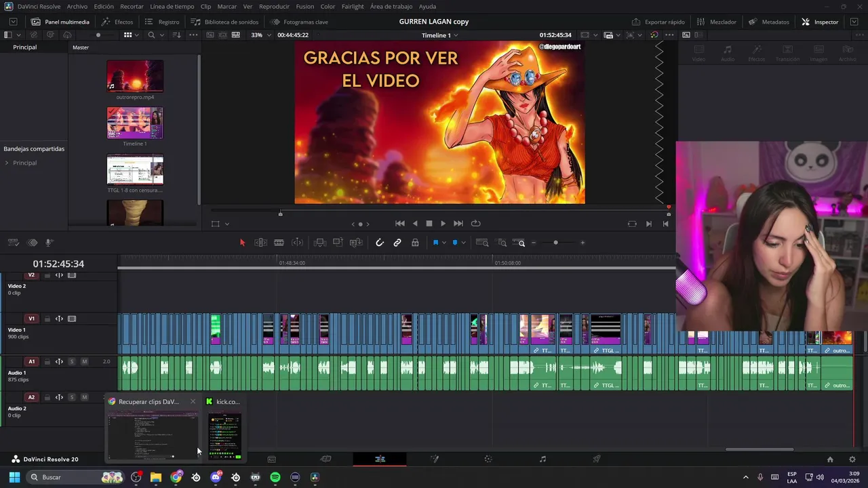This screenshot has width=868, height=488.
Task: Click the Windows Start button
Action: pos(14,477)
